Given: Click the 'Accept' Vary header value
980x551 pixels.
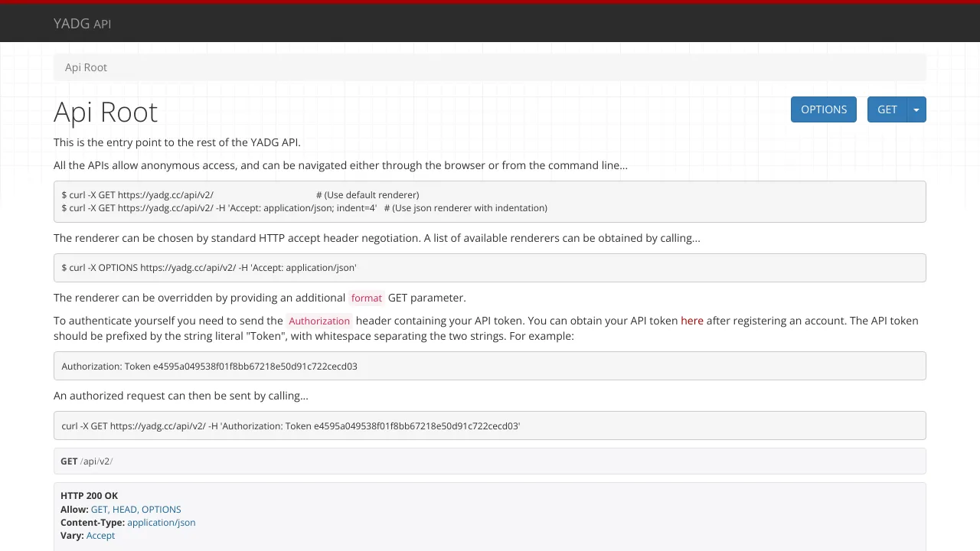Looking at the screenshot, I should tap(100, 536).
